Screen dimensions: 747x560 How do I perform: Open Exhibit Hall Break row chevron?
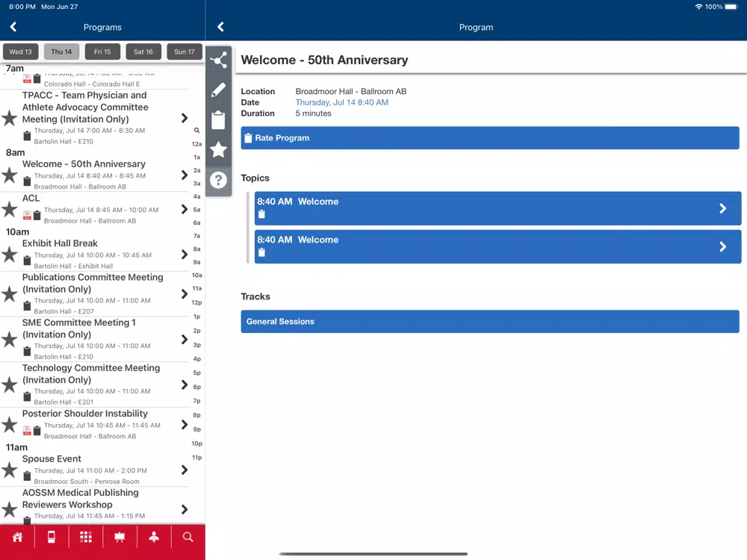185,255
